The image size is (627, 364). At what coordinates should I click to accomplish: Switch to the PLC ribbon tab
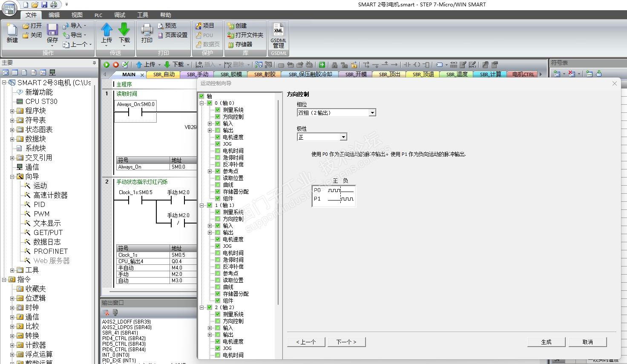click(98, 15)
